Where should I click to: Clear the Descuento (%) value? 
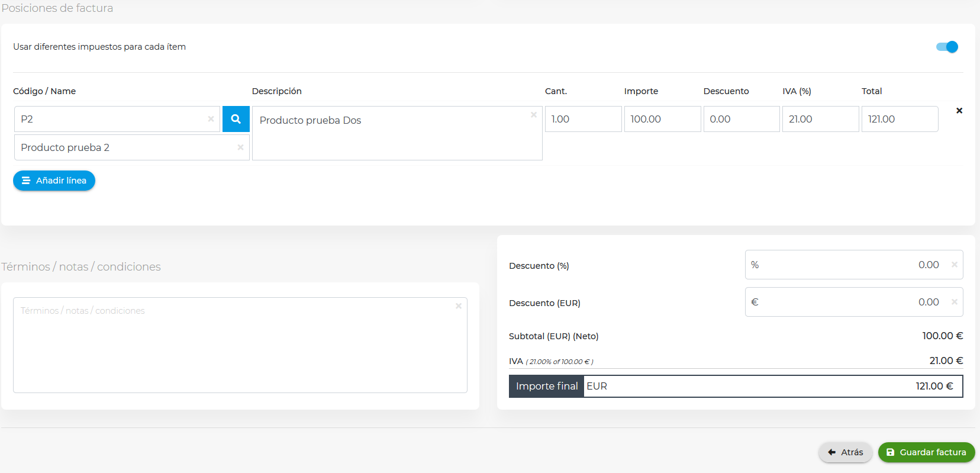pos(955,265)
